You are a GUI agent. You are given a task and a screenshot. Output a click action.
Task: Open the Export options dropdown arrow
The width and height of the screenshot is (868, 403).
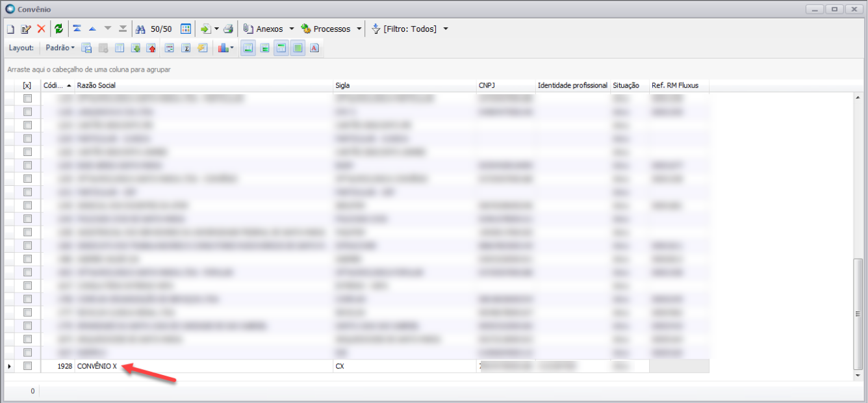click(x=217, y=29)
